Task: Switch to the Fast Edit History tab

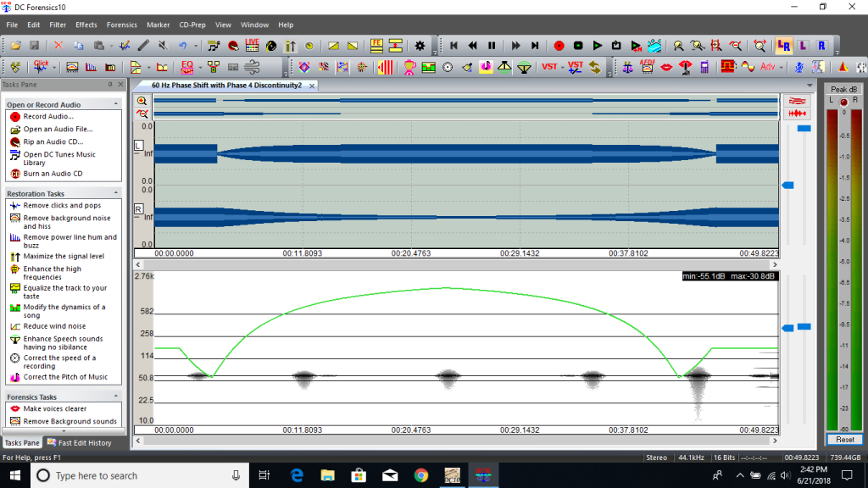Action: tap(84, 442)
